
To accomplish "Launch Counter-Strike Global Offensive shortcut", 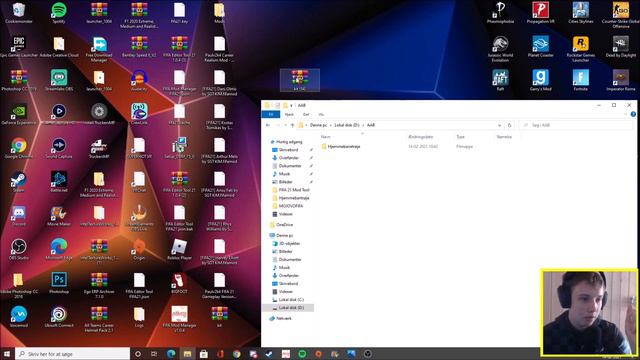I will pyautogui.click(x=620, y=15).
